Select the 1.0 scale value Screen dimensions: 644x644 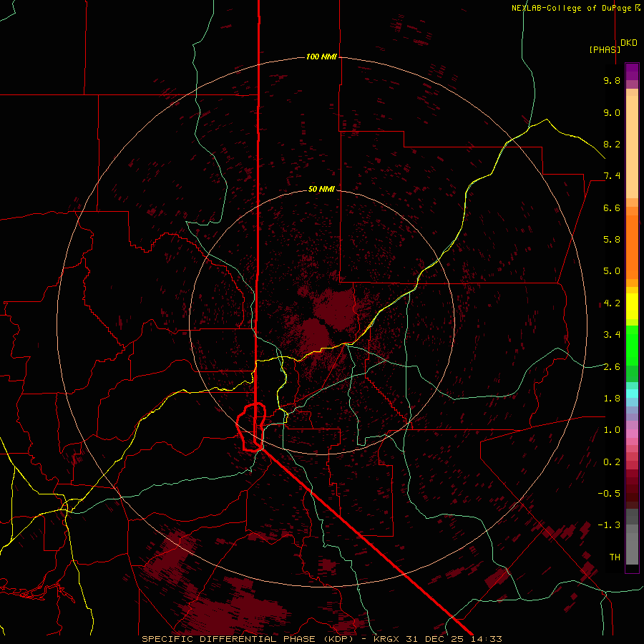(612, 430)
